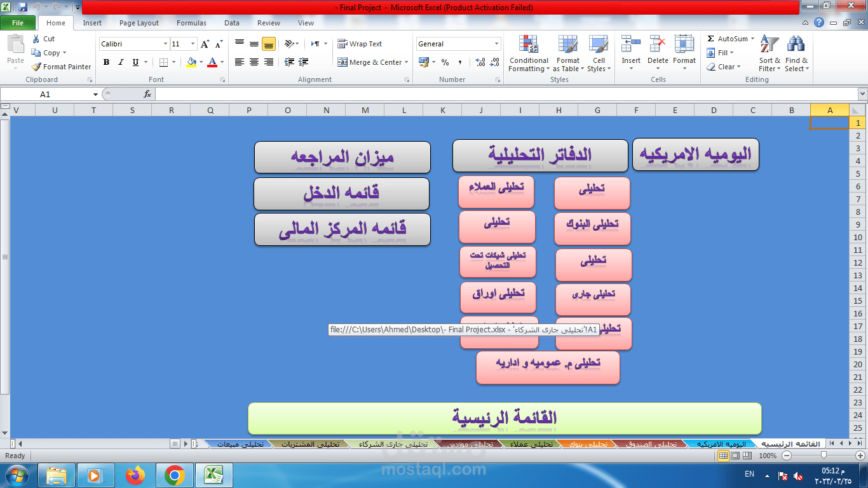Apply percent style
This screenshot has height=488, width=868.
[x=445, y=62]
